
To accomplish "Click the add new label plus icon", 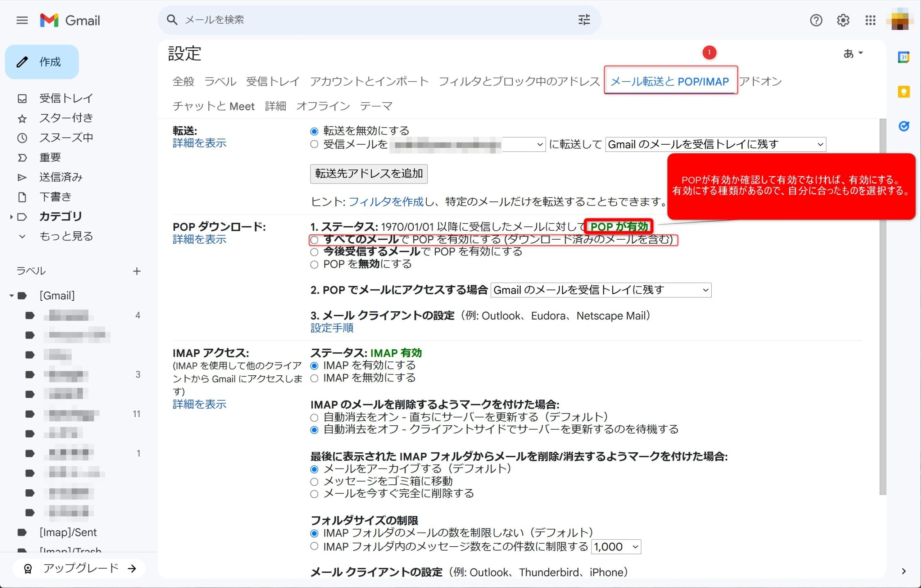I will click(x=137, y=271).
